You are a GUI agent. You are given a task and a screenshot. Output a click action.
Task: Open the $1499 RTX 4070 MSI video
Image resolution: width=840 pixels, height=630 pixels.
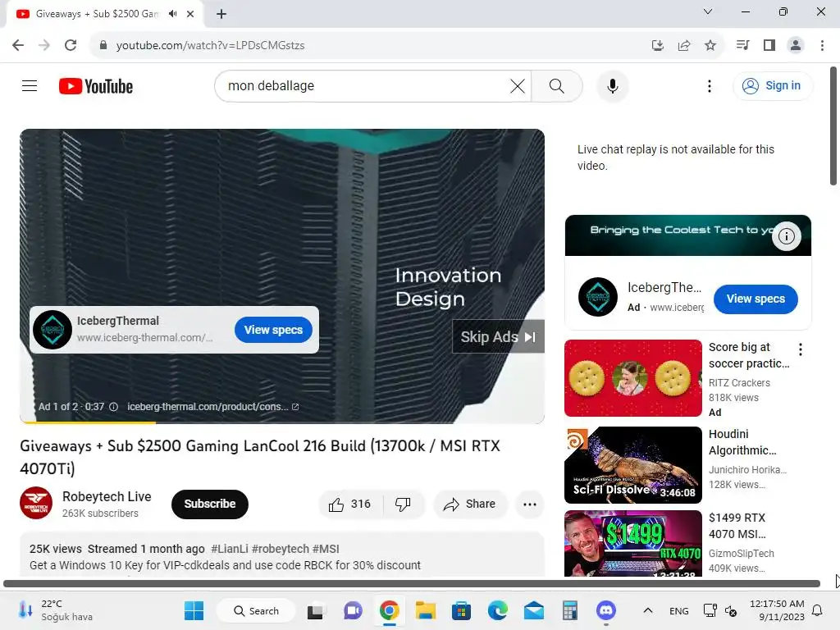632,543
